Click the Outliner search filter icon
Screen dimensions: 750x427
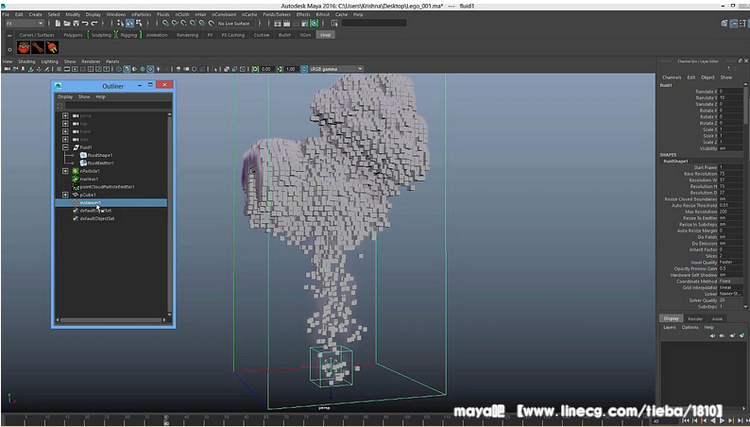(60, 106)
